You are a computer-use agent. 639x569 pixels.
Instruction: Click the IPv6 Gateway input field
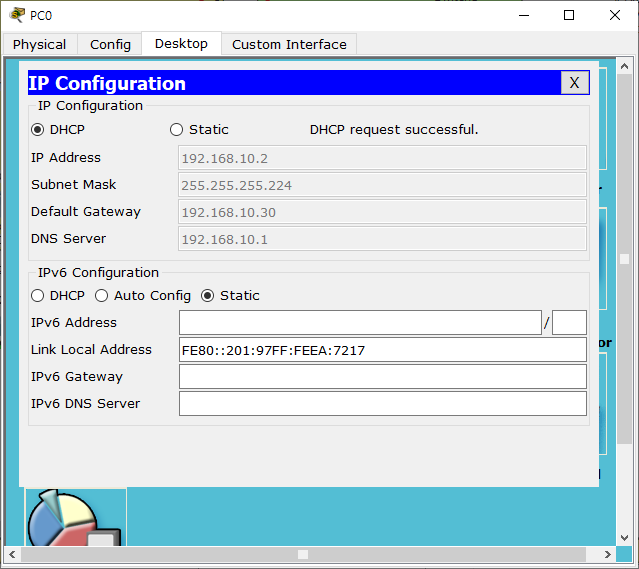coord(383,377)
